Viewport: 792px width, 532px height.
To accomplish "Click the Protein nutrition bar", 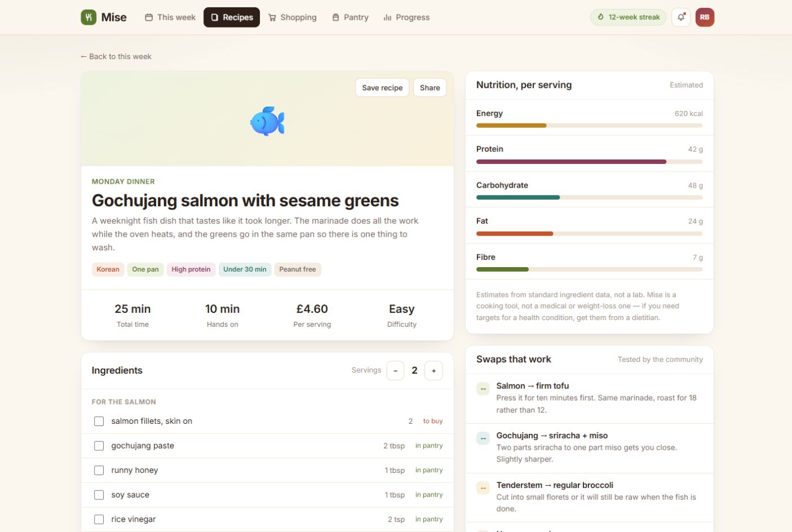I will [x=590, y=162].
